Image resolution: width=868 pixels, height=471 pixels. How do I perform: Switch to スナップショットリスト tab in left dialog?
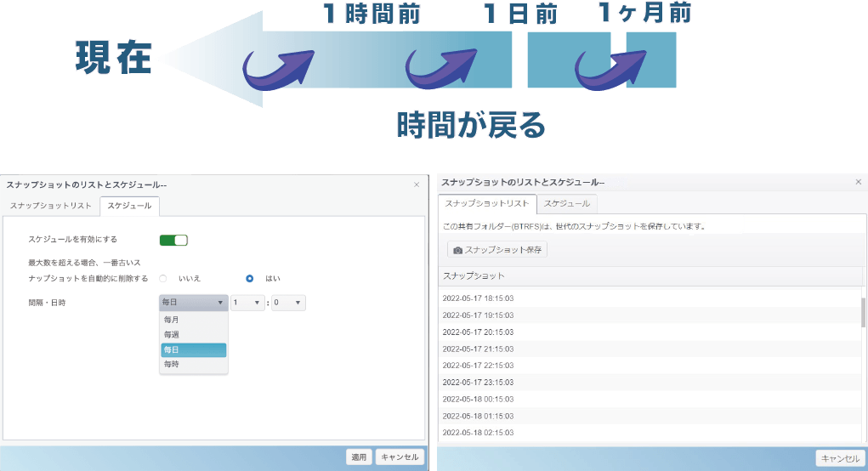[x=51, y=206]
